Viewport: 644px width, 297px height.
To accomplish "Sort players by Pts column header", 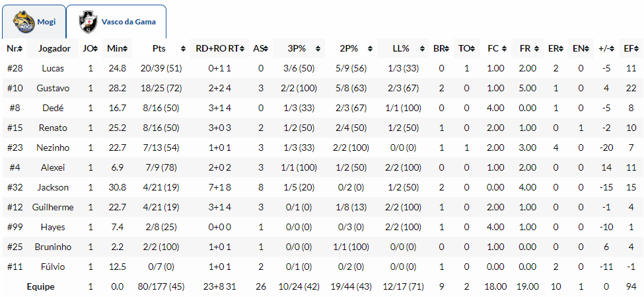I will point(159,49).
